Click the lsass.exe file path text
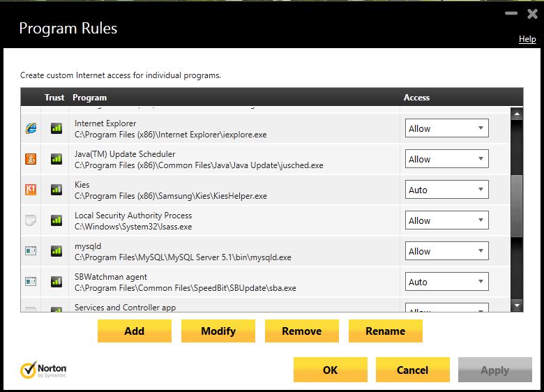The image size is (544, 392). [x=133, y=227]
